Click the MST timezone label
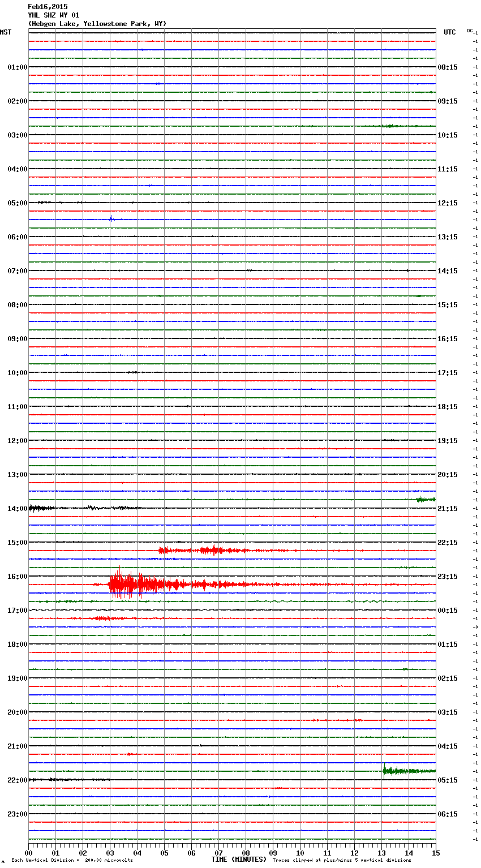 6,32
